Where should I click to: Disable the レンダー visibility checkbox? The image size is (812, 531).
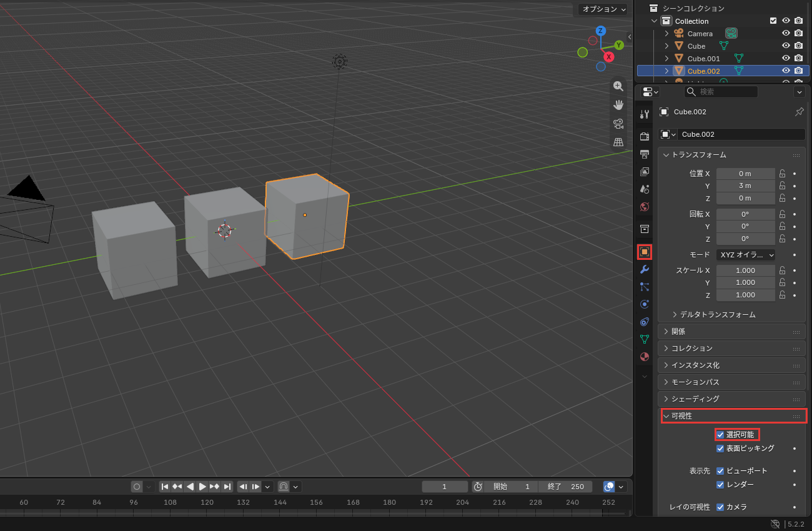[720, 485]
